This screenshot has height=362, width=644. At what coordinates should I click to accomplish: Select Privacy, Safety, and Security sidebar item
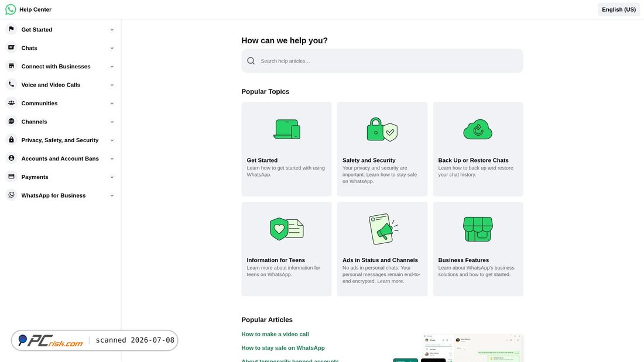60,140
